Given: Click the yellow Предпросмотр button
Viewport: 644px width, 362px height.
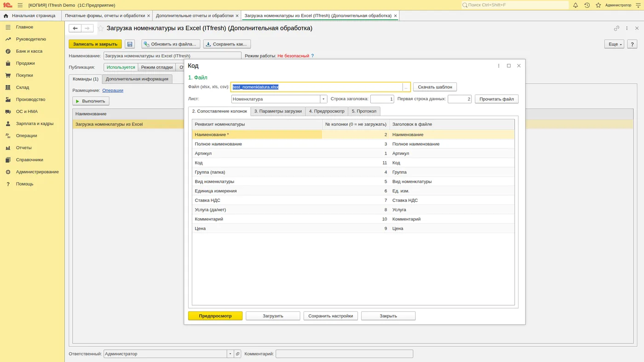Looking at the screenshot, I should 215,316.
